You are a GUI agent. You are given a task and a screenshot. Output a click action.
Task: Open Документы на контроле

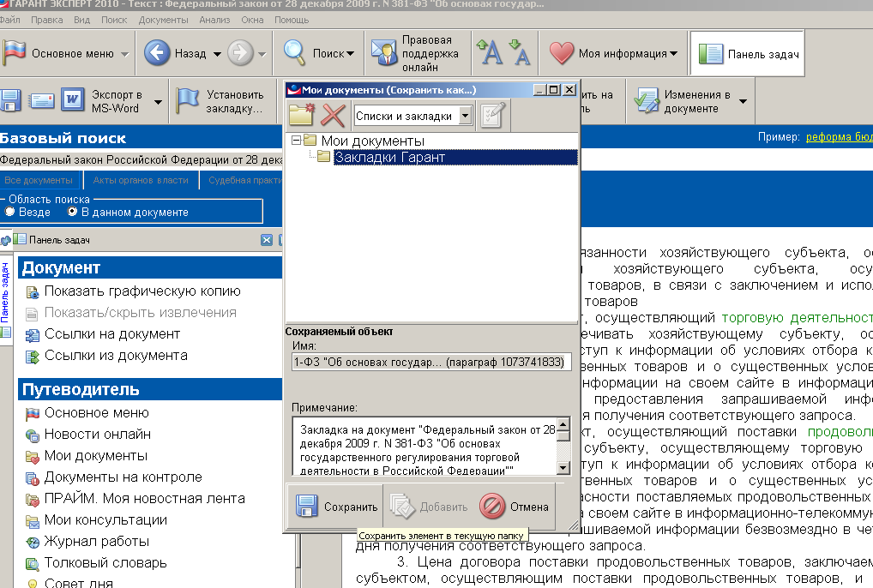123,477
